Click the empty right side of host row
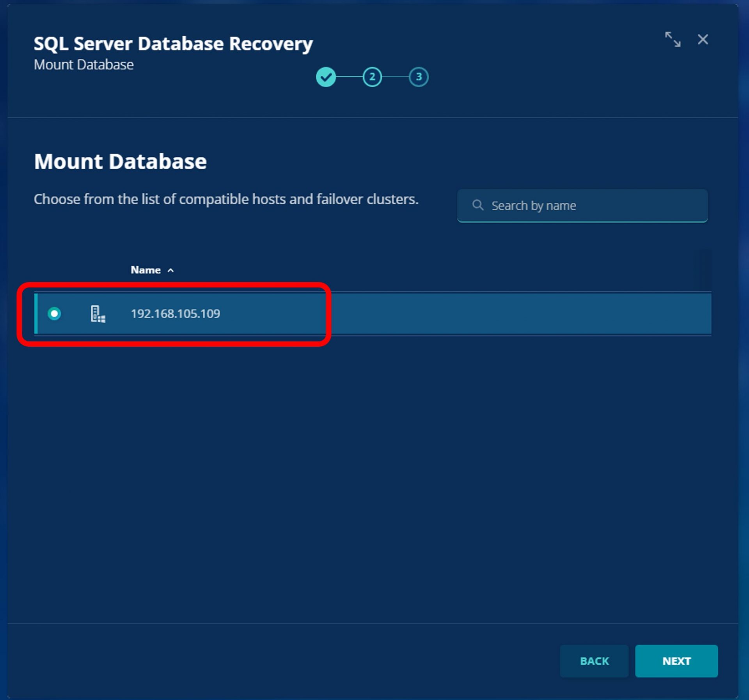749x700 pixels. (x=519, y=314)
